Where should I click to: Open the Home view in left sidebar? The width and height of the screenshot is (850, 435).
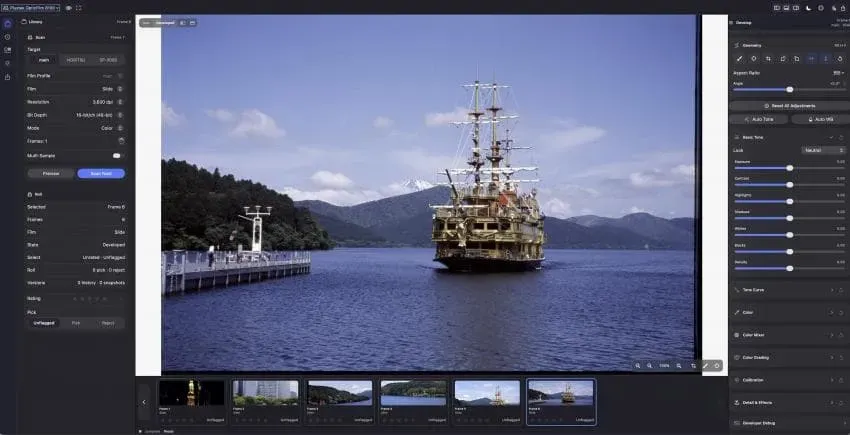[8, 24]
